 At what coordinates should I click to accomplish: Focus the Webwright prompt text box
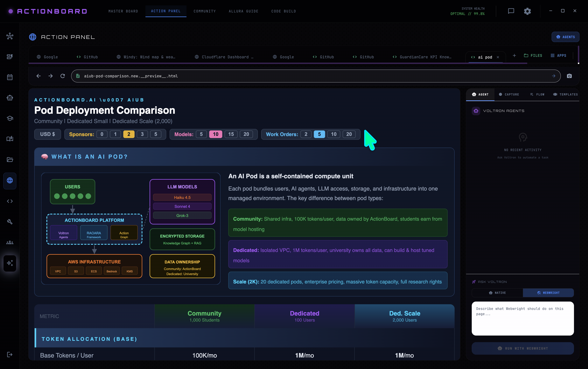click(x=523, y=318)
